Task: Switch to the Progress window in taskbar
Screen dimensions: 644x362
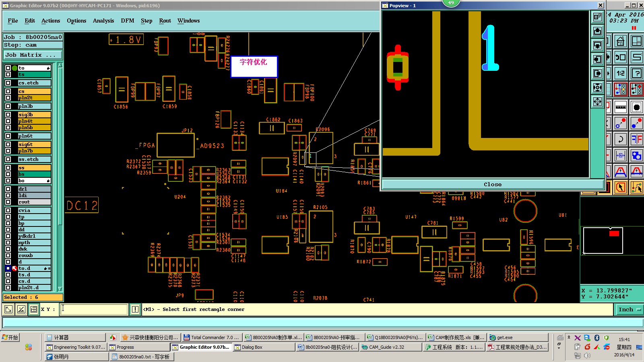Action: pos(139,347)
